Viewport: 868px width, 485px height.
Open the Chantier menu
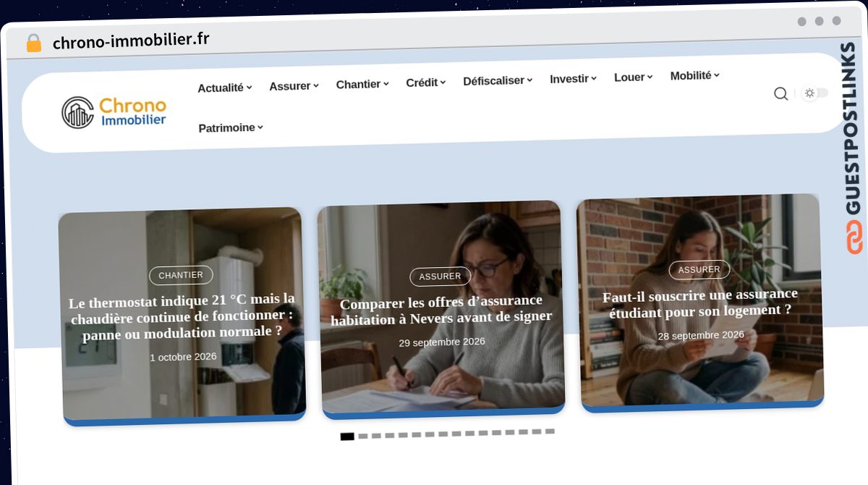click(362, 84)
